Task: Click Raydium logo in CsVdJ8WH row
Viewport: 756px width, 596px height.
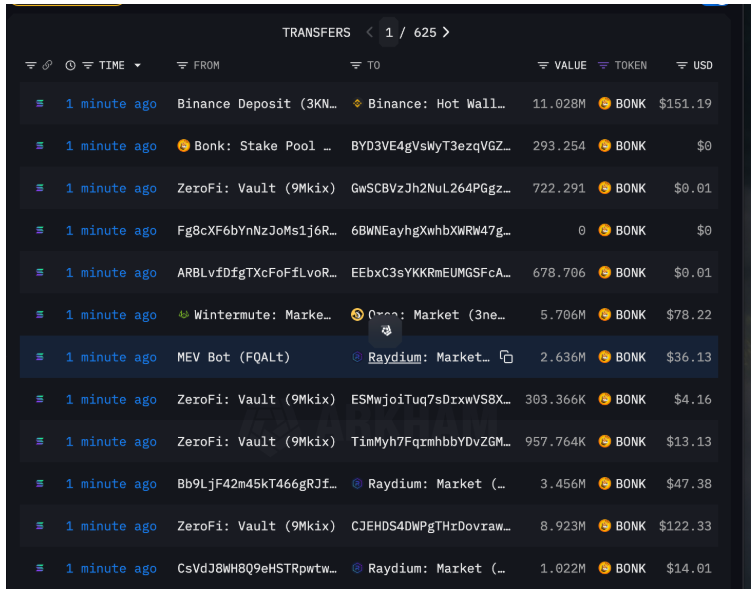Action: click(357, 569)
